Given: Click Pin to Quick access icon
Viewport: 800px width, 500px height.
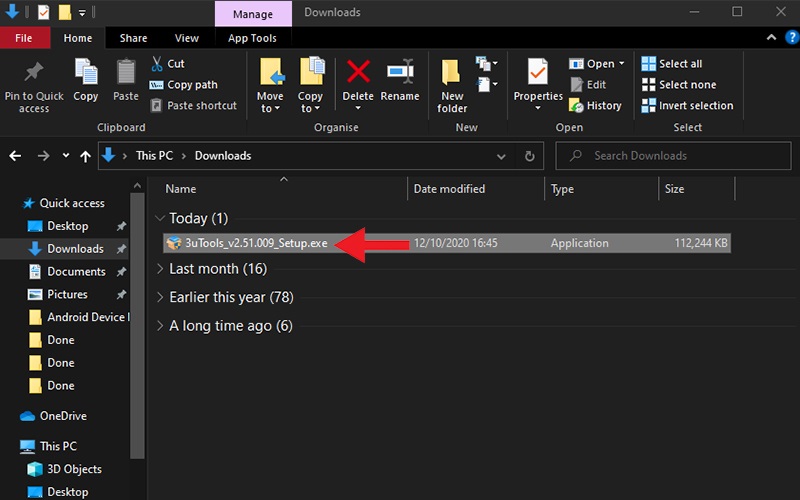Looking at the screenshot, I should (34, 71).
